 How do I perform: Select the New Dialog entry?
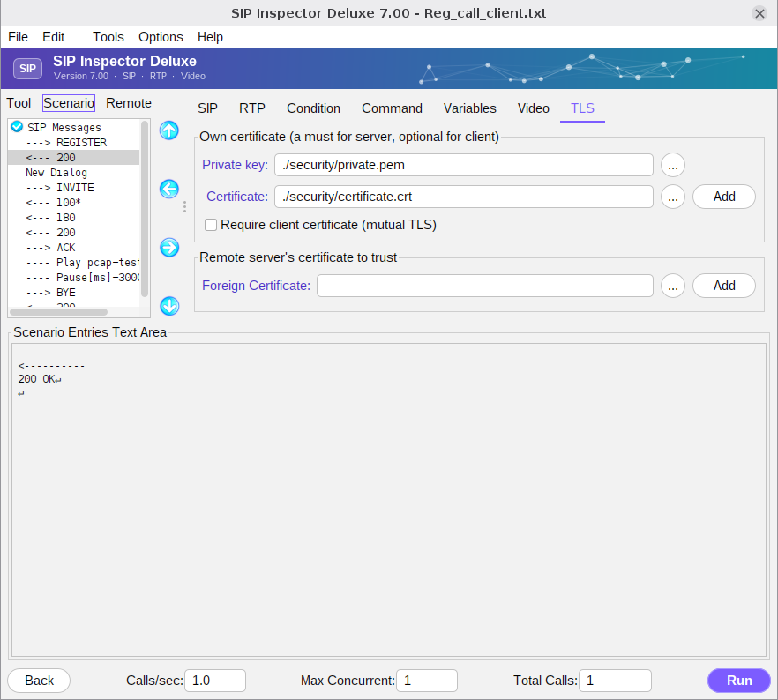(74, 173)
